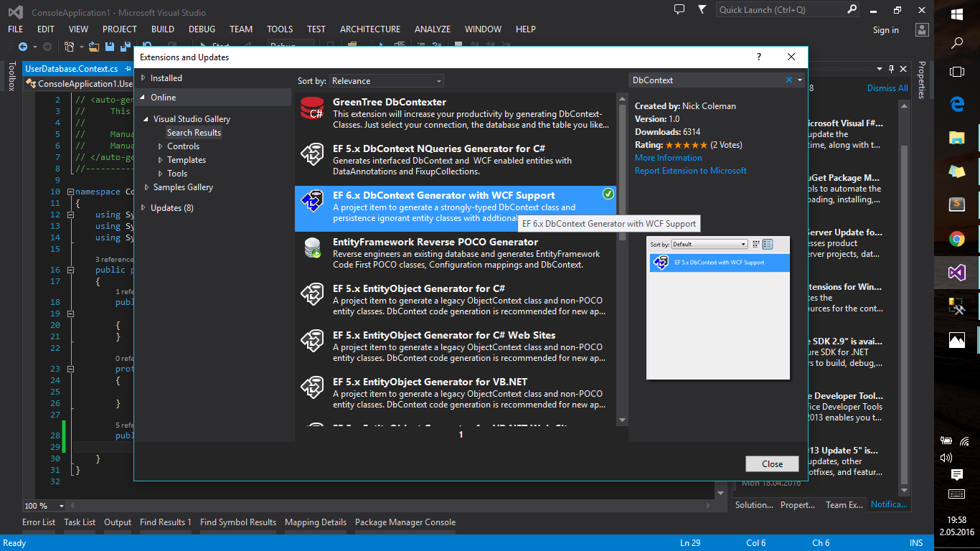This screenshot has width=980, height=551.
Task: Click the Help question mark in the dialog
Action: [x=758, y=57]
